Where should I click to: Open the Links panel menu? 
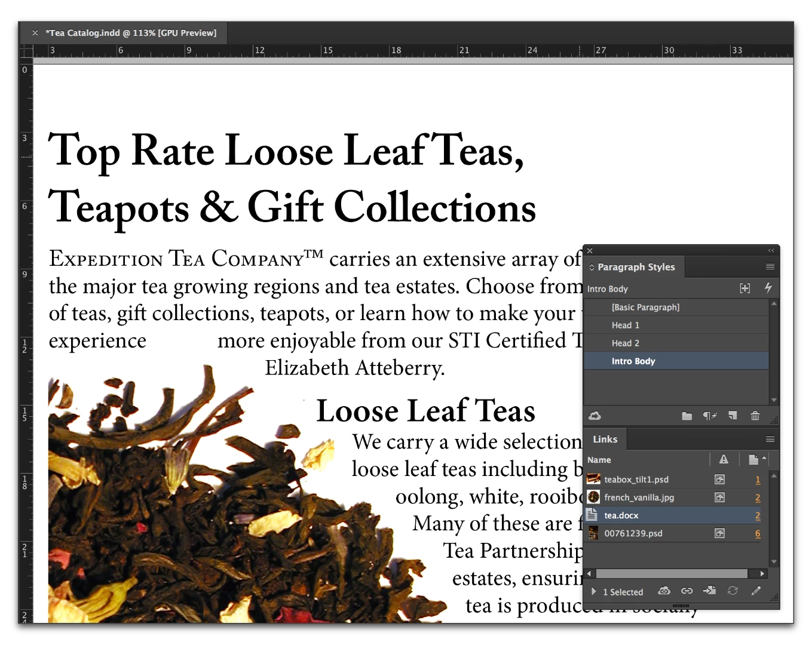pos(770,439)
